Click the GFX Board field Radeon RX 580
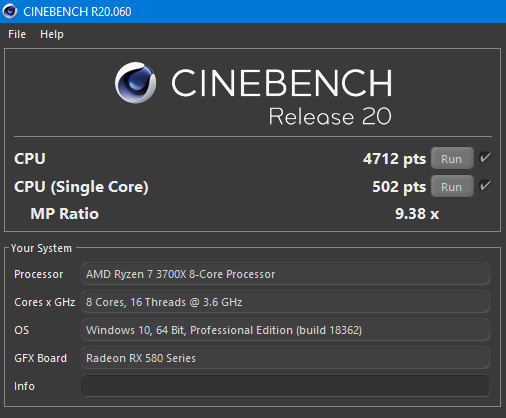This screenshot has width=506, height=418. (x=285, y=358)
